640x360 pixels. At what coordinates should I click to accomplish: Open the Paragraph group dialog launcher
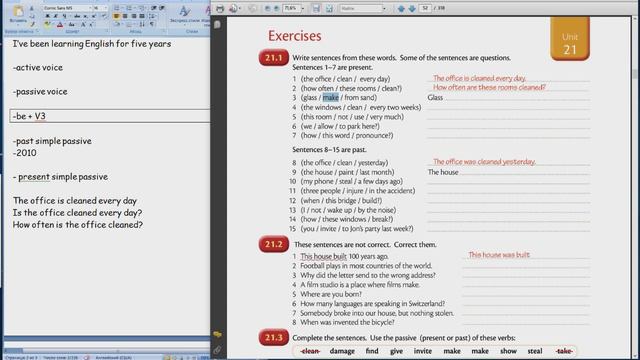[x=163, y=31]
